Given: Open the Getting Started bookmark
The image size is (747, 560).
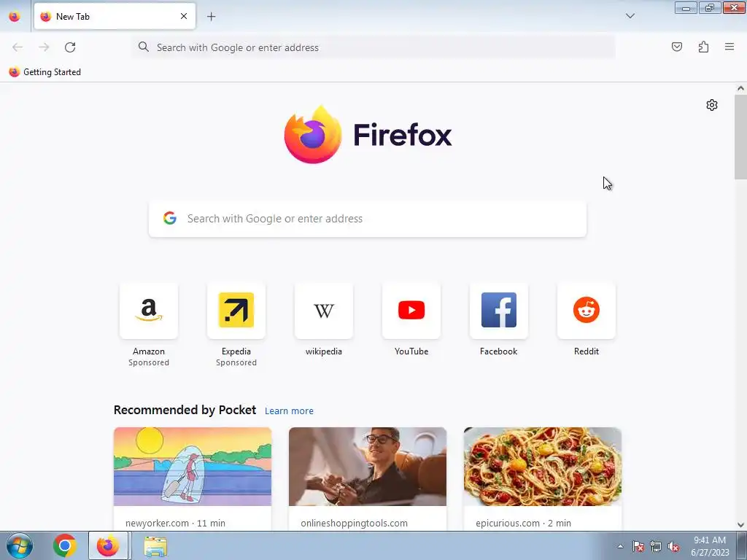Looking at the screenshot, I should tap(45, 72).
